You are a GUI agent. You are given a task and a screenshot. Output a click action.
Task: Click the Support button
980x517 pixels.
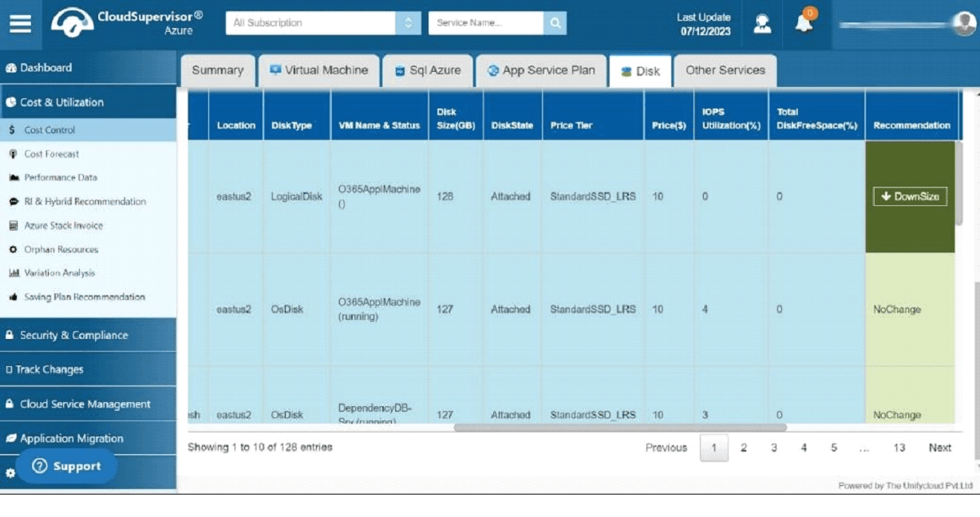pos(67,467)
